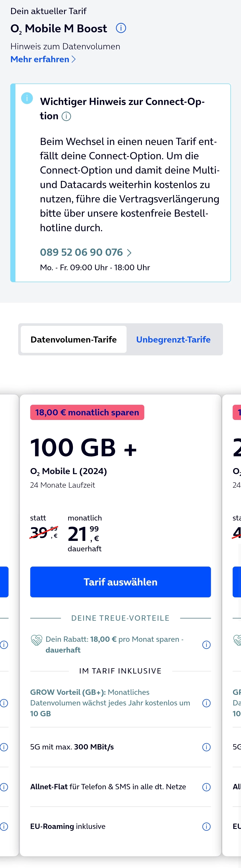Show info for Allnet-Flat row
This screenshot has width=241, height=868.
click(206, 787)
